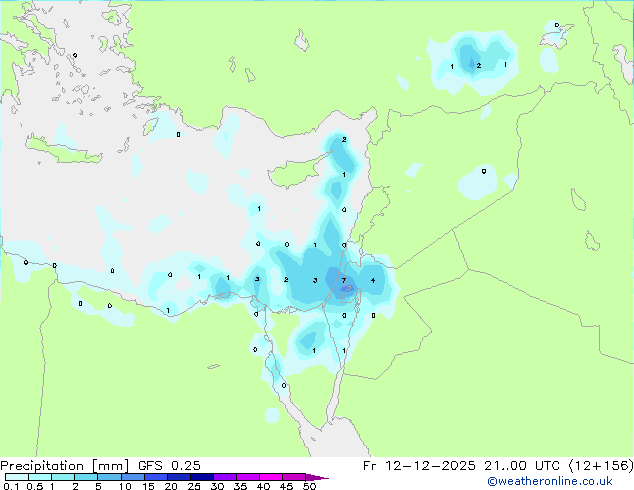This screenshot has height=490, width=634.
Task: Click the legend swatch between 30 and 35
Action: click(x=225, y=477)
